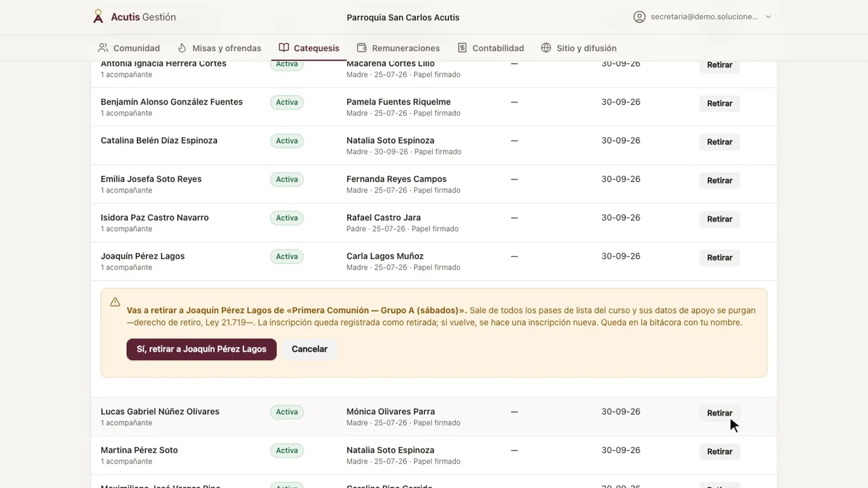Click Retirar for Martina Pérez Soto
868x488 pixels.
(x=720, y=452)
